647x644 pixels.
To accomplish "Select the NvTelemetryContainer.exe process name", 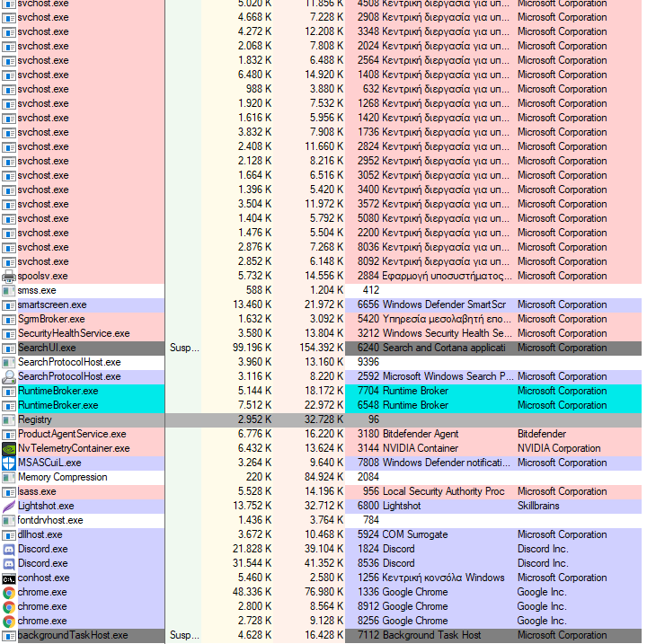I will [74, 448].
